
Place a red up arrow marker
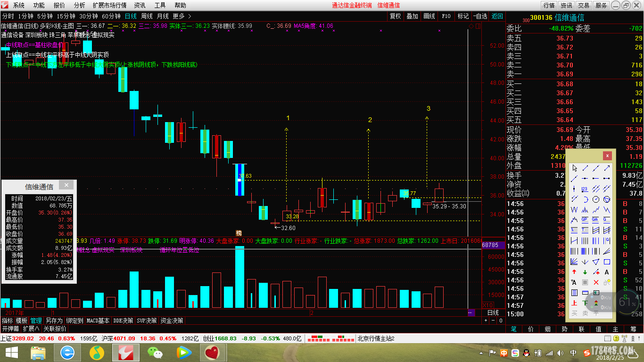[x=574, y=272]
